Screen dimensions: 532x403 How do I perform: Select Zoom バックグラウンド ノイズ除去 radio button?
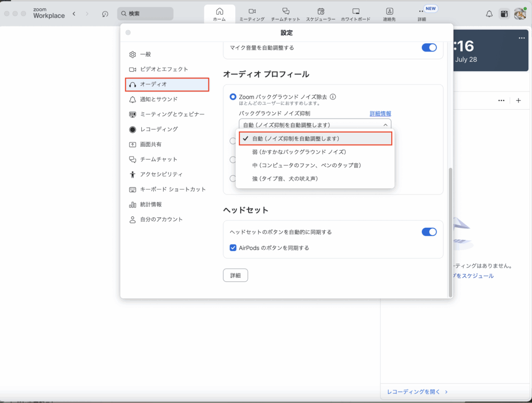coord(233,97)
